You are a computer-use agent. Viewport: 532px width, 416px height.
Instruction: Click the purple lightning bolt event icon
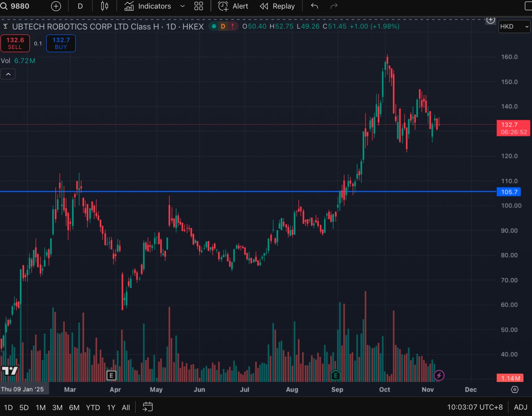439,375
